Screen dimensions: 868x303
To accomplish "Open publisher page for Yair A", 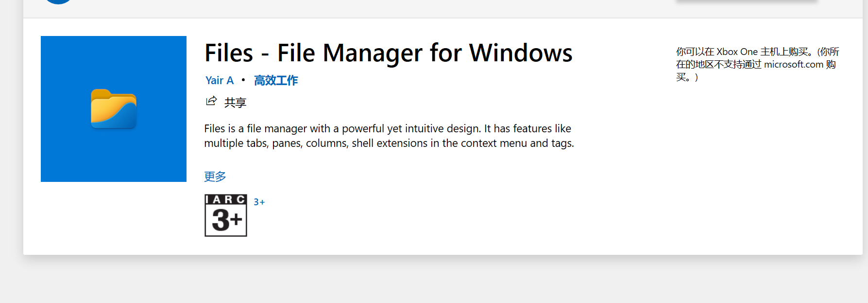I will pos(219,80).
